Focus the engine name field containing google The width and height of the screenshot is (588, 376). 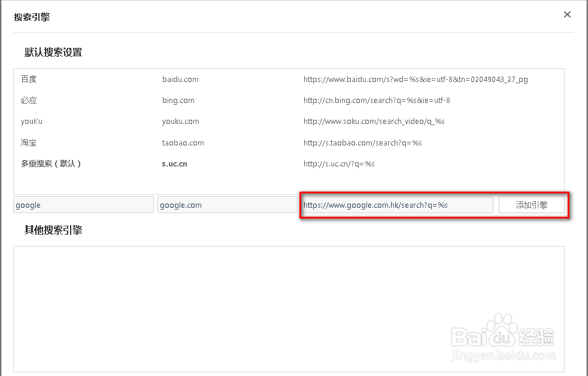tap(84, 205)
